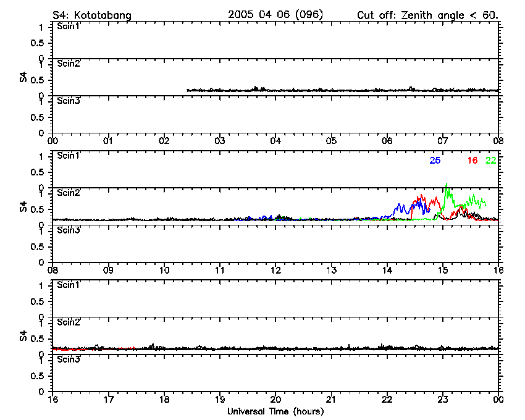Click the black '22' hour tick on bottom axis
The image size is (525, 420).
(387, 400)
